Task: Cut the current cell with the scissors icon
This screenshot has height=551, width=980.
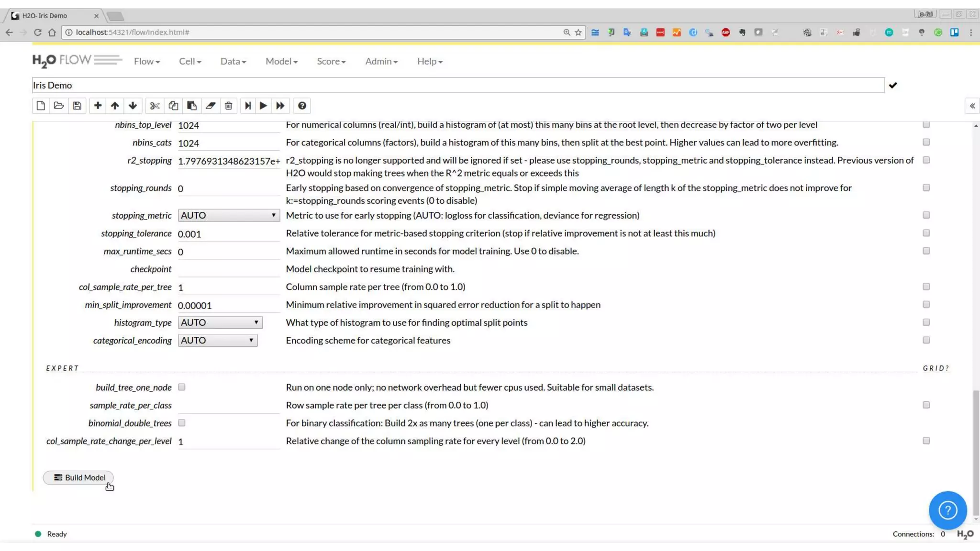Action: [155, 106]
